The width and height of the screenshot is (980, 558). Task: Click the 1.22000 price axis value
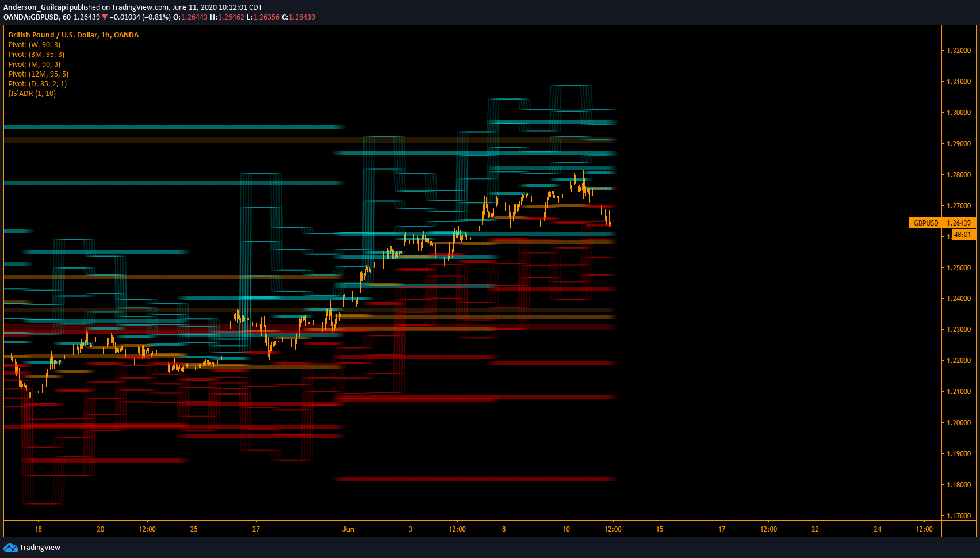(x=959, y=361)
